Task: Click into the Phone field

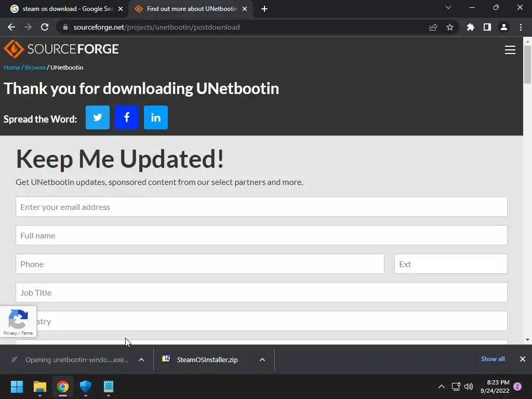Action: [200, 263]
